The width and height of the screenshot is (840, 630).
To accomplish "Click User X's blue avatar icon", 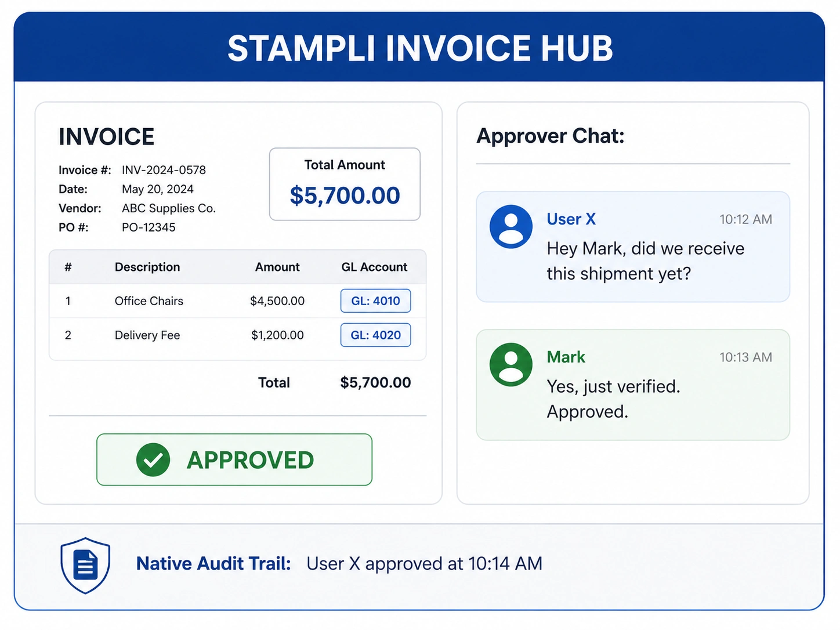I will pyautogui.click(x=511, y=227).
